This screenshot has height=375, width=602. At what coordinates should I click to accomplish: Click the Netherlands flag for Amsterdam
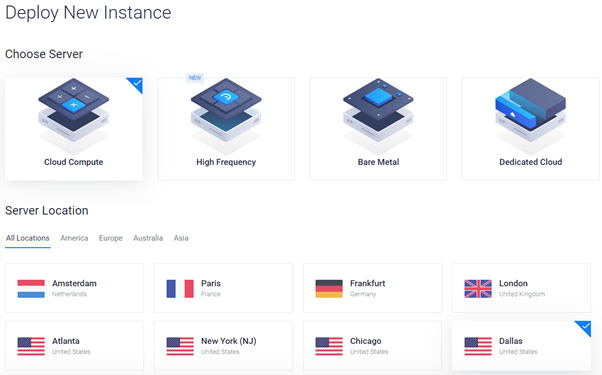point(31,289)
